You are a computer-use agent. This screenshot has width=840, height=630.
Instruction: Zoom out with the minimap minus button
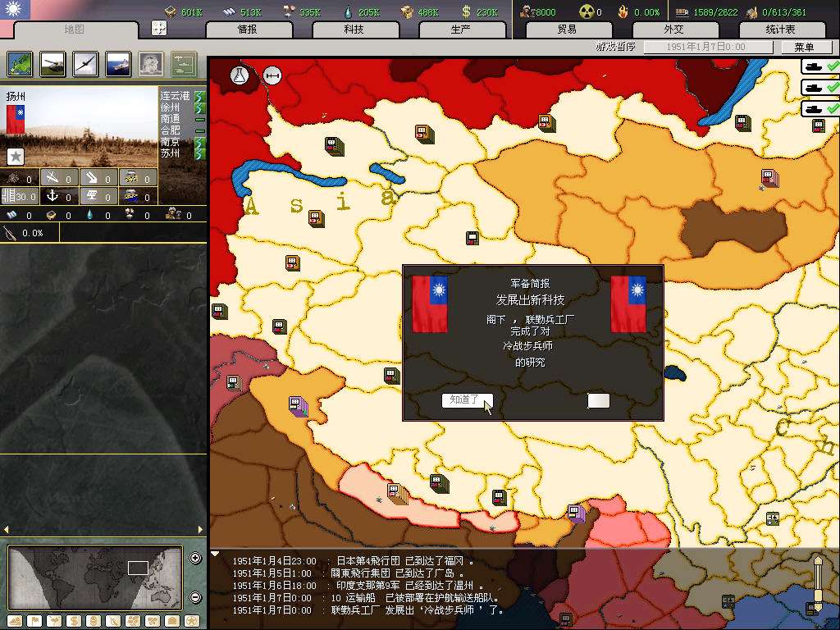click(x=195, y=597)
